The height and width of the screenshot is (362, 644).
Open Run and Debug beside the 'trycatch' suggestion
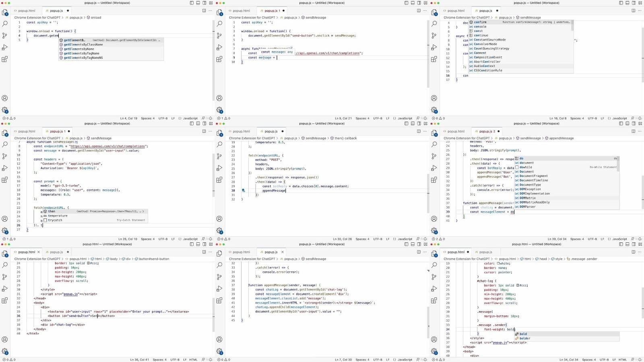pos(5,168)
